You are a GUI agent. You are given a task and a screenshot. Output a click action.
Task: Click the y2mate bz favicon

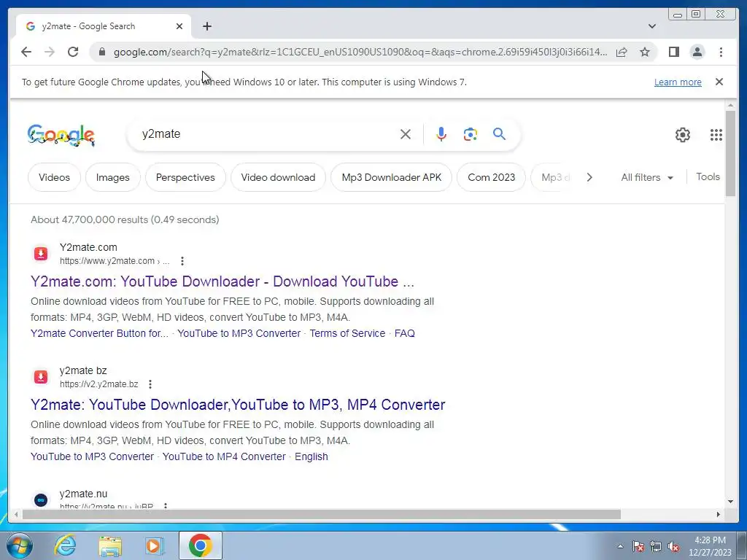click(41, 377)
